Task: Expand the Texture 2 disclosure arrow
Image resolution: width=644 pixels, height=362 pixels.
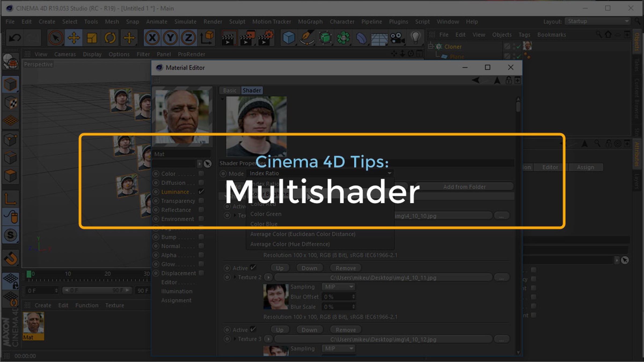Action: tap(235, 277)
